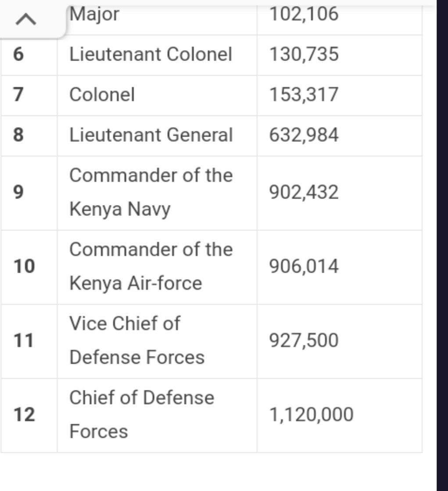
Task: Select the Colonel rank cell
Action: pos(157,95)
